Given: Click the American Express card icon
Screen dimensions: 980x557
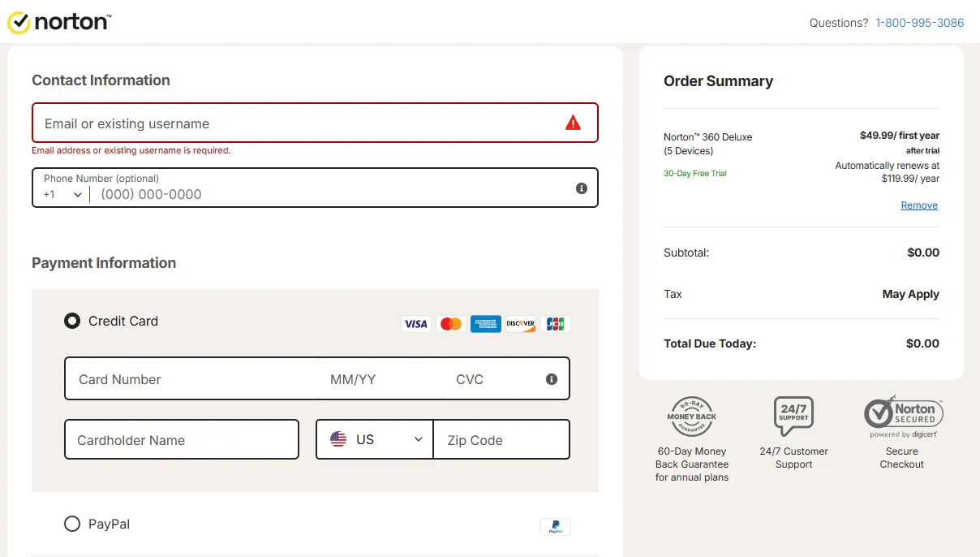Looking at the screenshot, I should [485, 323].
